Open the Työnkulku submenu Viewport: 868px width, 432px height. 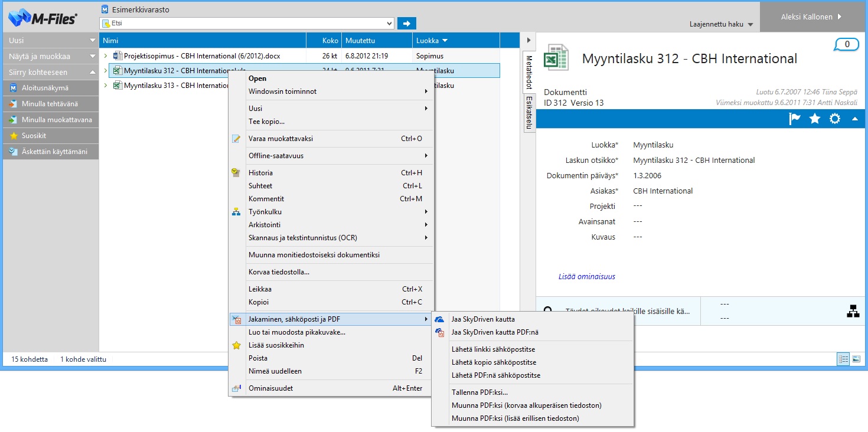(x=331, y=212)
